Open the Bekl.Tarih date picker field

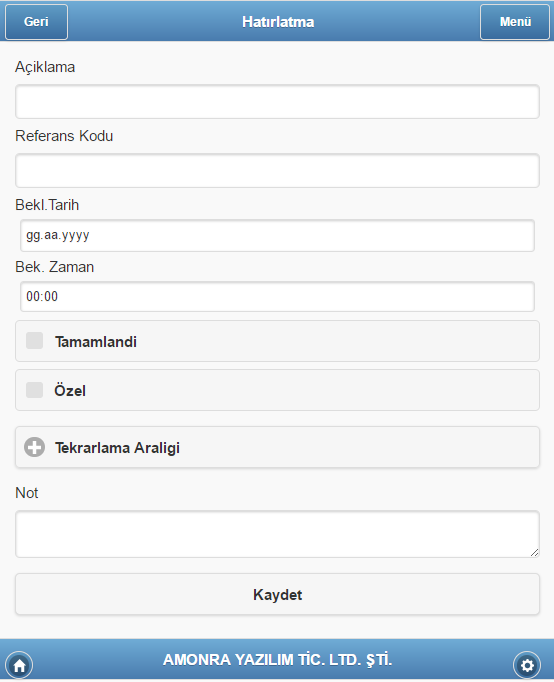(277, 235)
